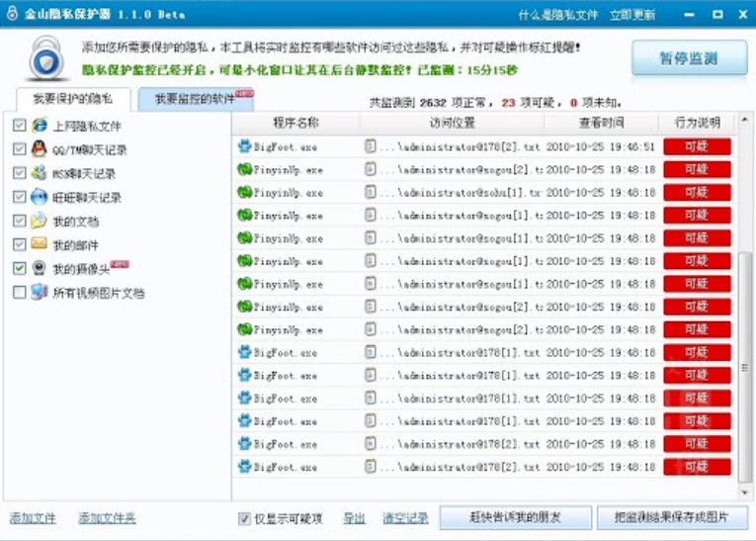Click the MSN chat record icon
The width and height of the screenshot is (756, 541).
point(40,173)
